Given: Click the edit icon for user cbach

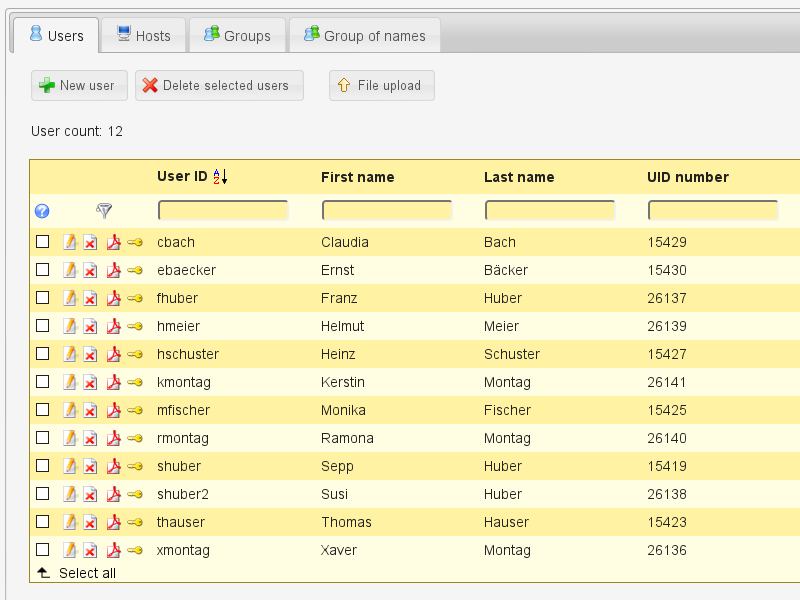Looking at the screenshot, I should [70, 242].
